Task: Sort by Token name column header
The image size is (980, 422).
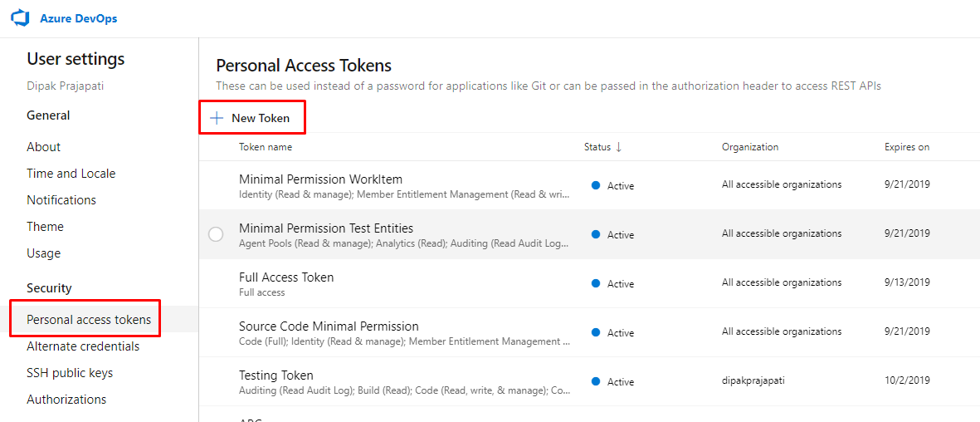Action: [266, 147]
